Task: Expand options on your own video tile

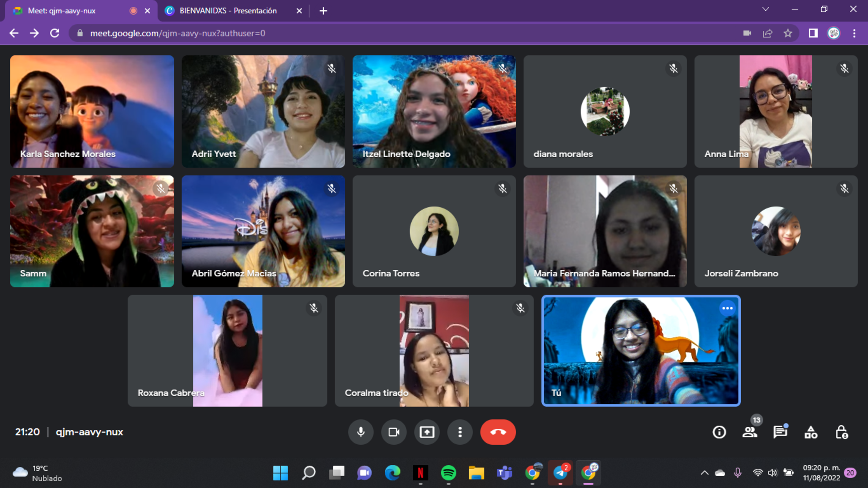Action: pos(727,308)
